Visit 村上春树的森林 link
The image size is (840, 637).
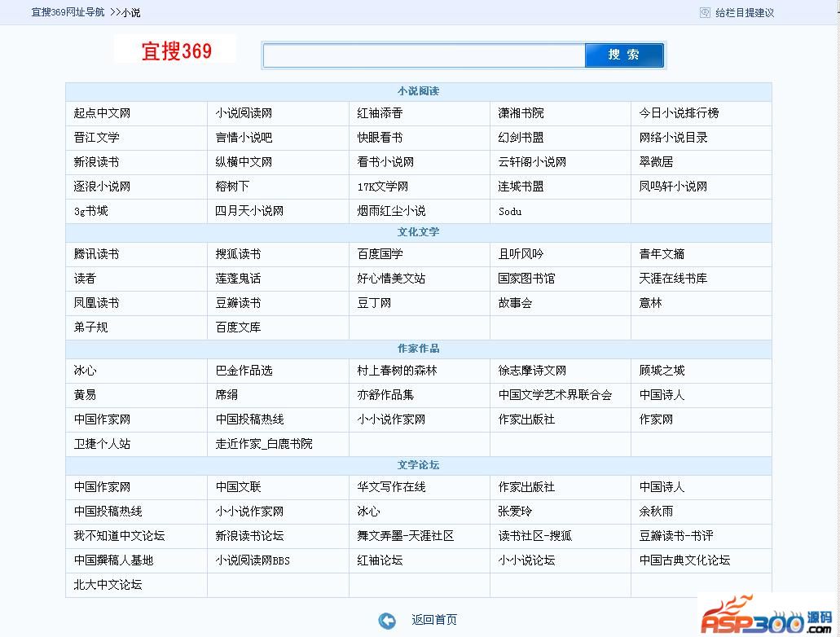[397, 370]
